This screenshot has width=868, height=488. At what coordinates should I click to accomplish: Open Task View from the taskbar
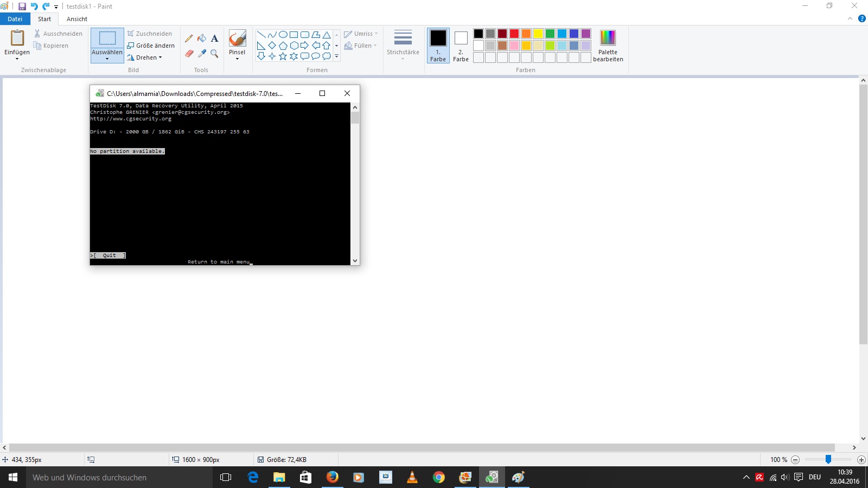(x=226, y=477)
